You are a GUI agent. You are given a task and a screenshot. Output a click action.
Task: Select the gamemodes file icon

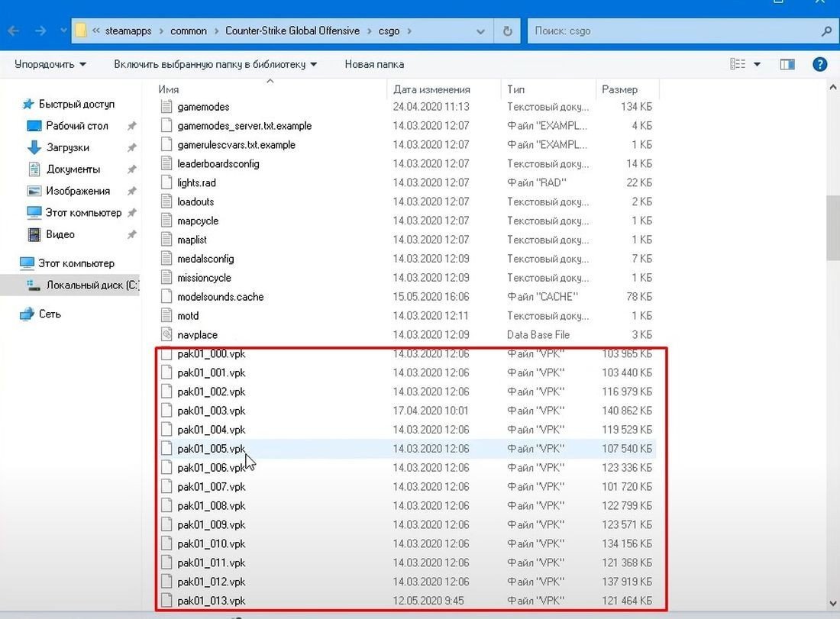pyautogui.click(x=166, y=107)
